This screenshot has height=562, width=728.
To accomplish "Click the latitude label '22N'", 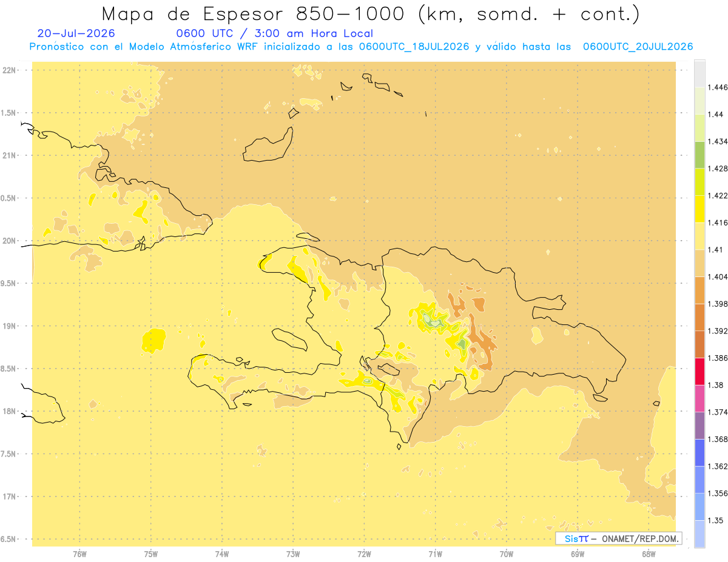I will click(x=10, y=70).
